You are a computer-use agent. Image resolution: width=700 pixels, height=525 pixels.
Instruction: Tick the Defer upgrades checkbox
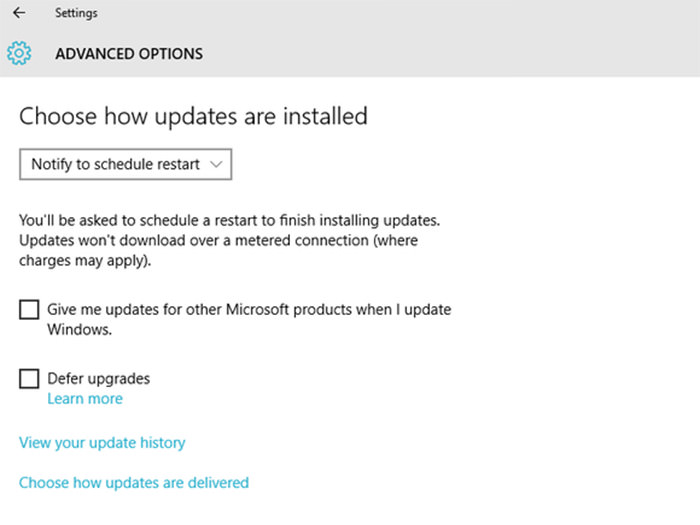coord(29,379)
